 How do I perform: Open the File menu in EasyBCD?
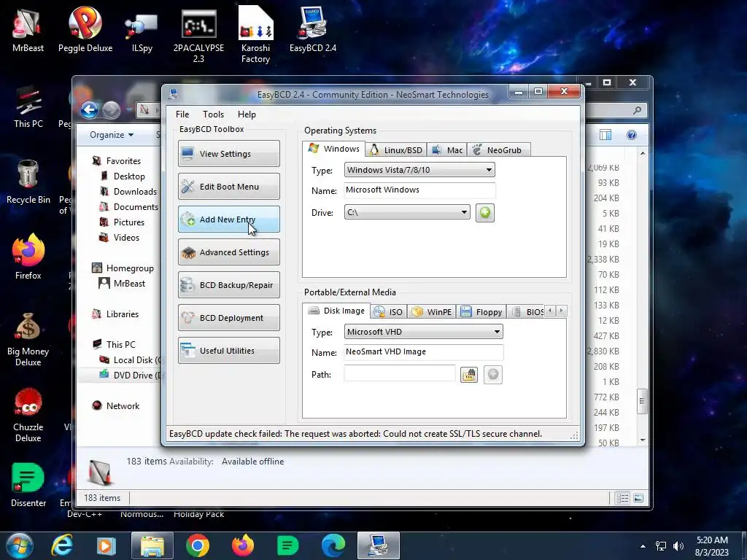click(182, 114)
